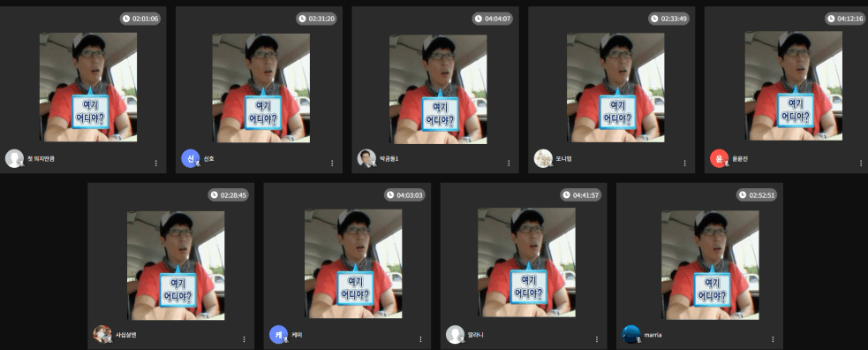Click the 02:28:45 timer badge

click(x=229, y=195)
